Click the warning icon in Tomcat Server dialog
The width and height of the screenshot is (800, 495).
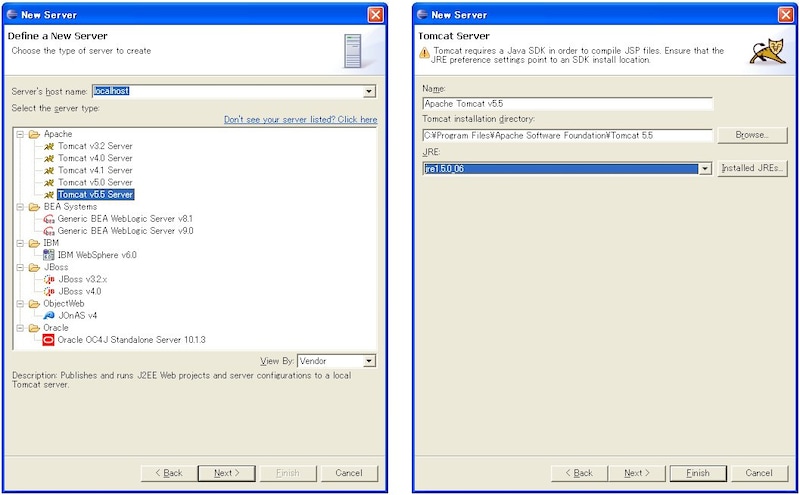click(424, 53)
